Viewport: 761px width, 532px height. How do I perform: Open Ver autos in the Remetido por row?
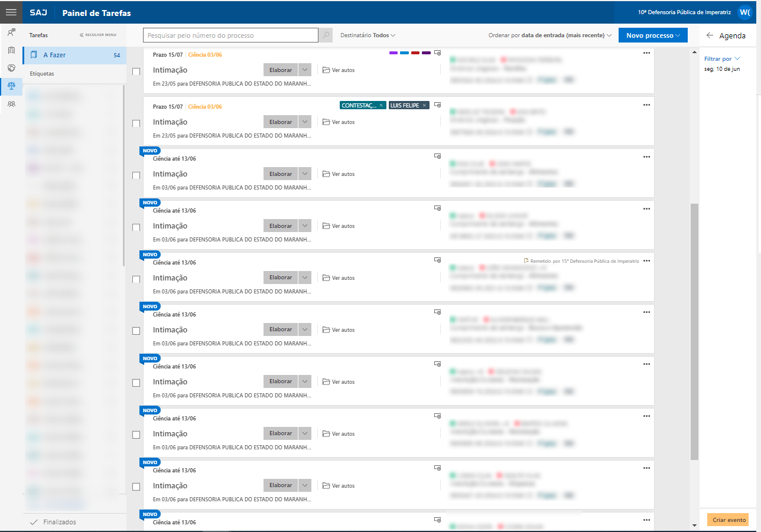[x=339, y=278]
